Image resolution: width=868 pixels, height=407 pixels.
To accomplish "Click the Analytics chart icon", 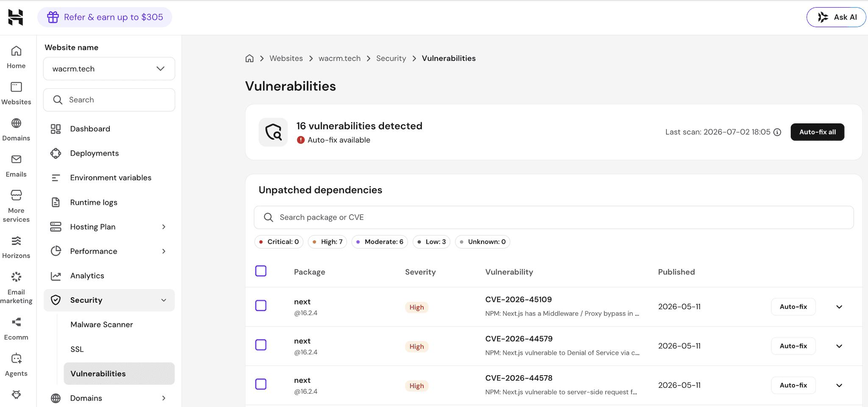I will pos(56,276).
